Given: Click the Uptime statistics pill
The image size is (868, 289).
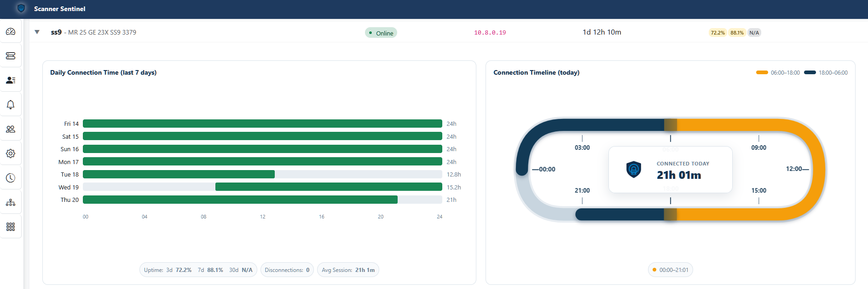Looking at the screenshot, I should (198, 270).
